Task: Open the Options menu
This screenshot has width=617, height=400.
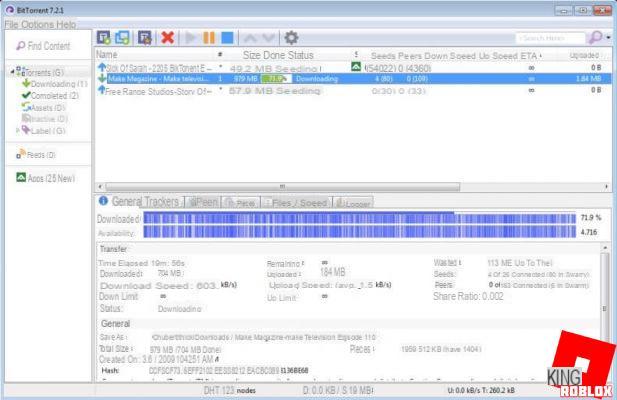Action: [x=37, y=25]
